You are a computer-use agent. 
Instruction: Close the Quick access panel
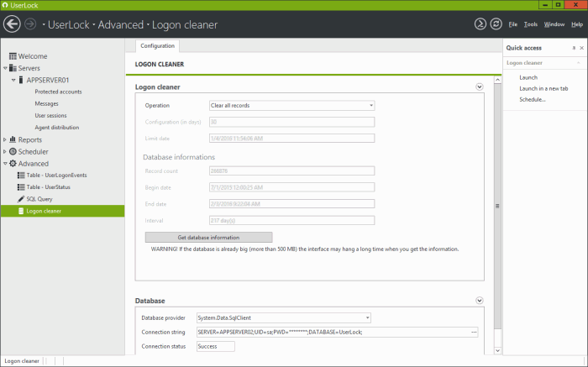tap(581, 48)
